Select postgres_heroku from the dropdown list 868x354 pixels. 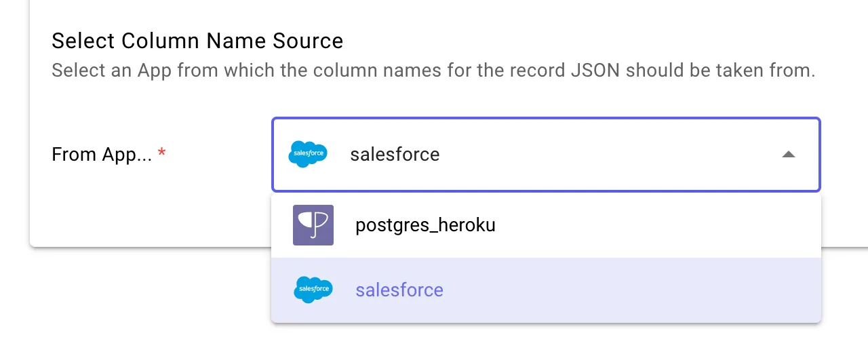pyautogui.click(x=546, y=225)
